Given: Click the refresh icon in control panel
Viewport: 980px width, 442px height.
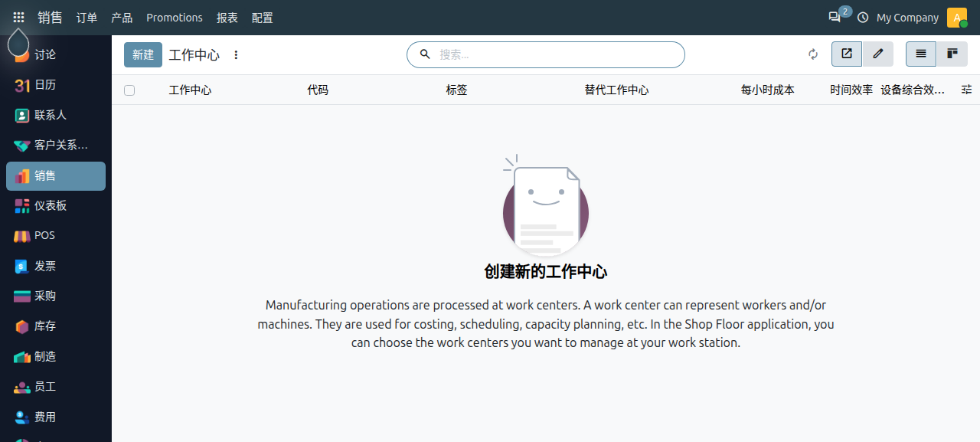Looking at the screenshot, I should pos(813,54).
